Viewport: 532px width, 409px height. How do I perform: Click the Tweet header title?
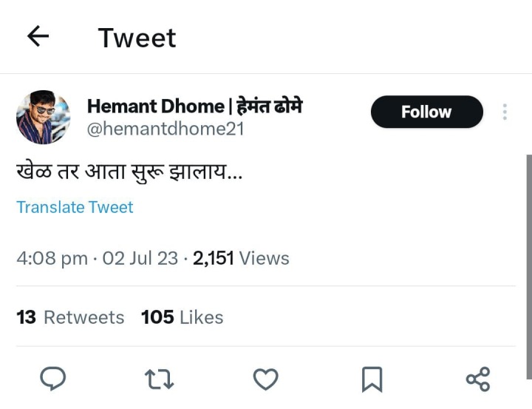(x=137, y=38)
